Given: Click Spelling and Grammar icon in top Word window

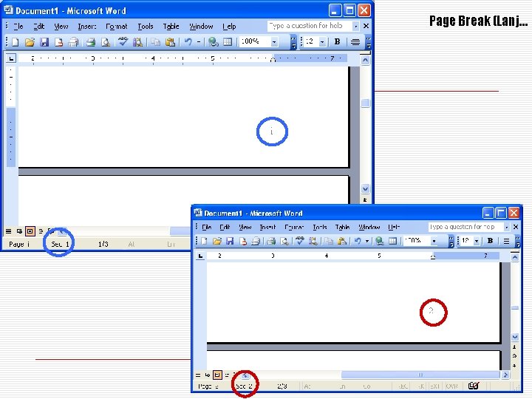Looking at the screenshot, I should pos(123,41).
